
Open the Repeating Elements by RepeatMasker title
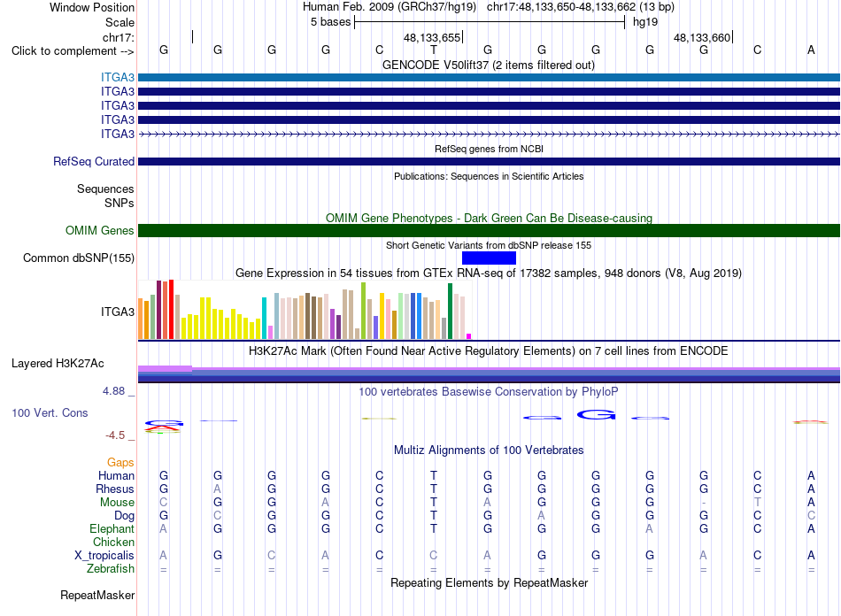coord(489,582)
